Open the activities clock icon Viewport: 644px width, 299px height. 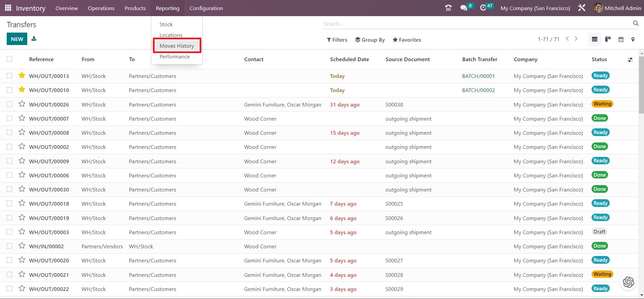click(483, 8)
